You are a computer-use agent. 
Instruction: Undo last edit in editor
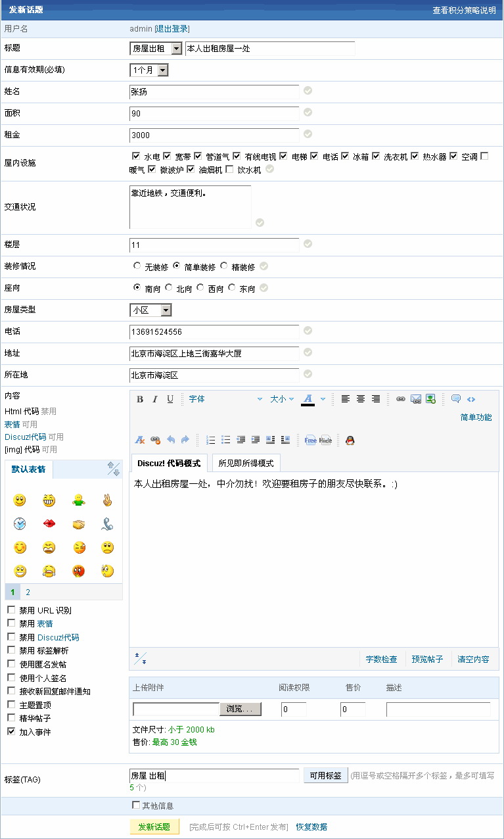click(x=170, y=440)
